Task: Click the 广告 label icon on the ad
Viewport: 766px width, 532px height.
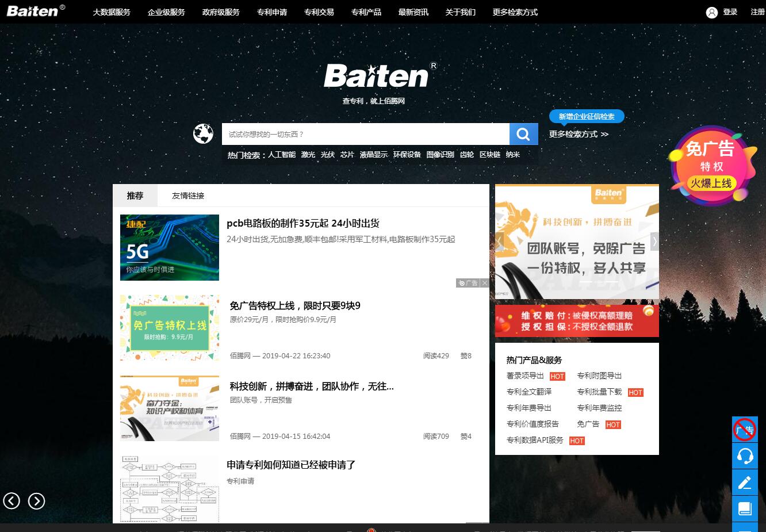Action: pos(468,283)
